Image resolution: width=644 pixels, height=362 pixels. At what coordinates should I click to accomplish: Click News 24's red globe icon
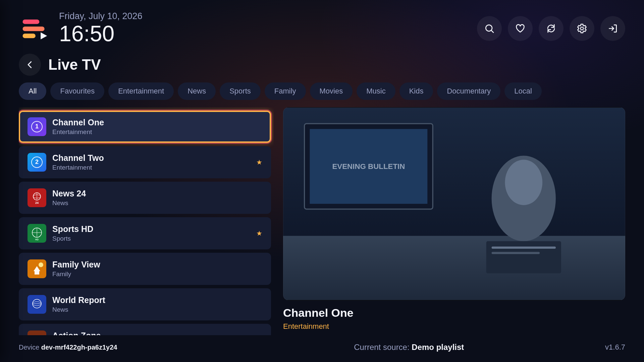point(37,198)
